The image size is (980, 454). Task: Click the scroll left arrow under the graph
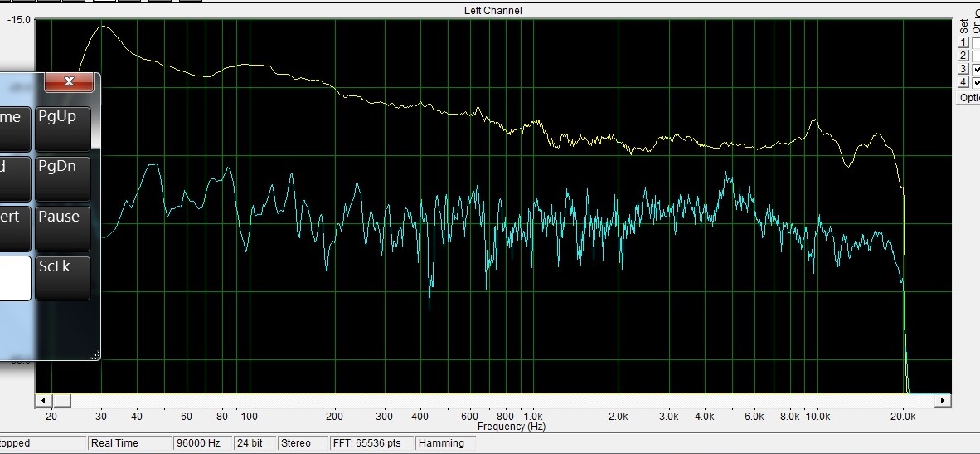pyautogui.click(x=41, y=401)
